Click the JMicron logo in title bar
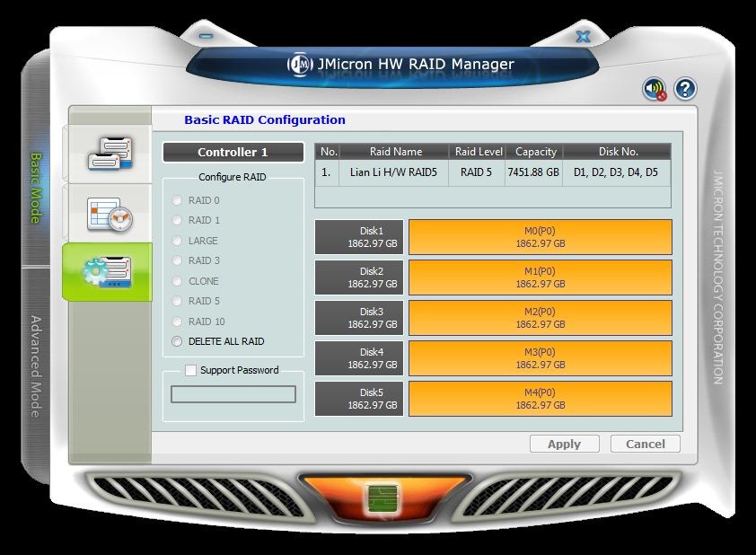The image size is (756, 555). coord(300,64)
